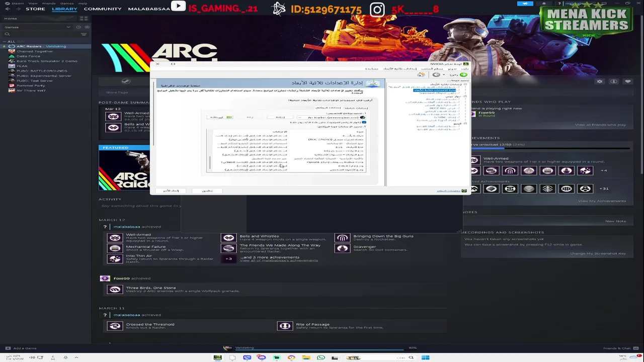Expand the +4 more unlocked achievements

[x=604, y=170]
